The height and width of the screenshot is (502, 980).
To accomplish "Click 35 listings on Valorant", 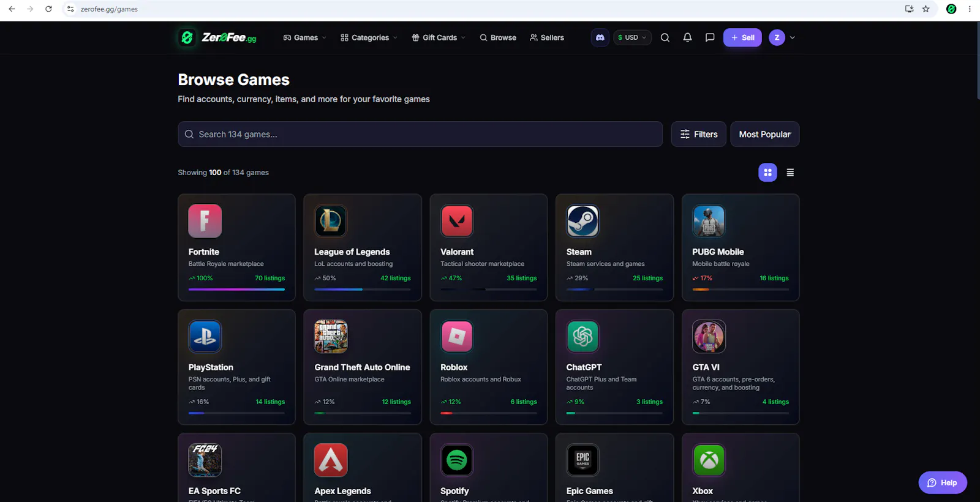I will pyautogui.click(x=522, y=278).
